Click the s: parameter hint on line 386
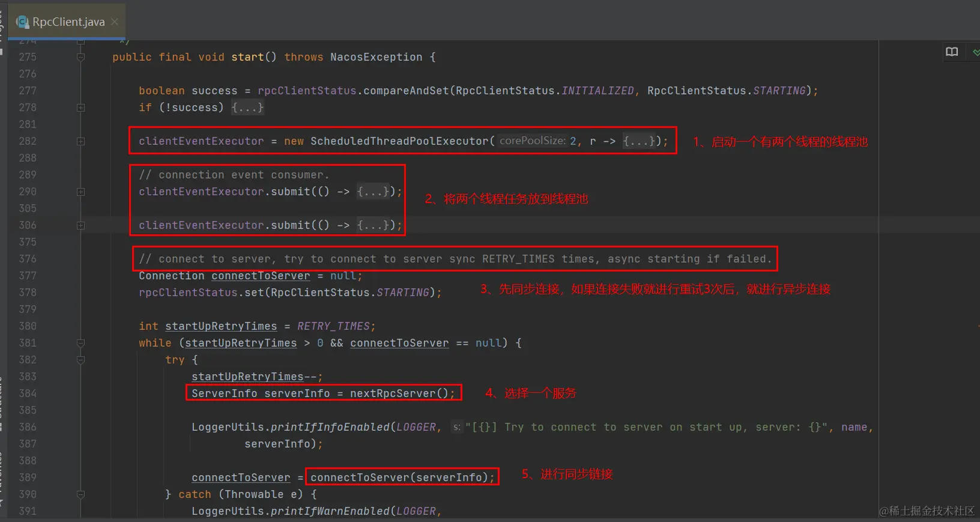Viewport: 980px width, 522px height. pyautogui.click(x=457, y=427)
